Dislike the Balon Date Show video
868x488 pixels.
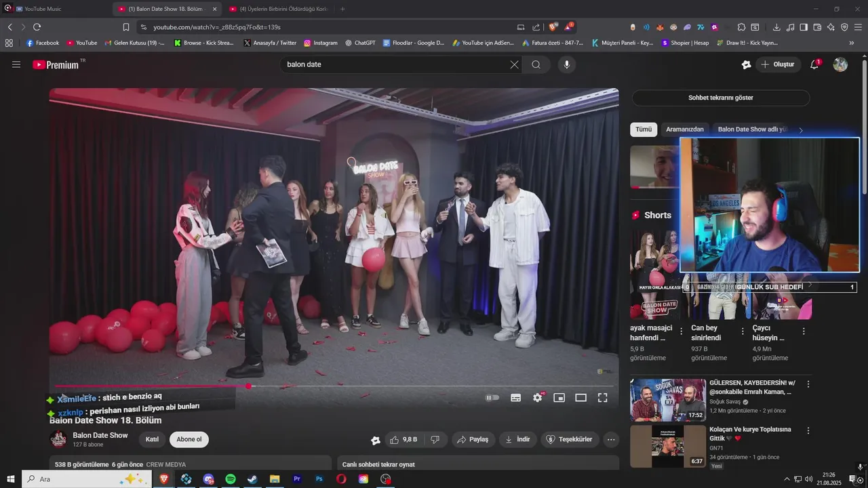click(x=435, y=439)
